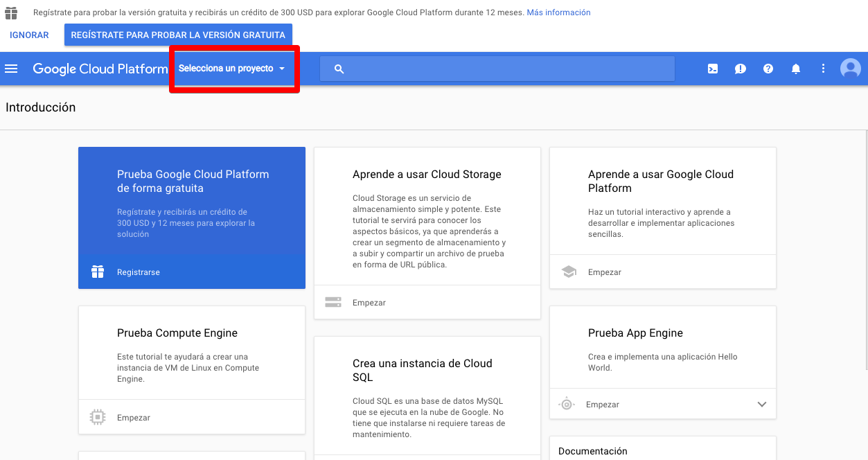Viewport: 868px width, 460px height.
Task: Expand the Prueba App Engine chevron
Action: click(762, 405)
